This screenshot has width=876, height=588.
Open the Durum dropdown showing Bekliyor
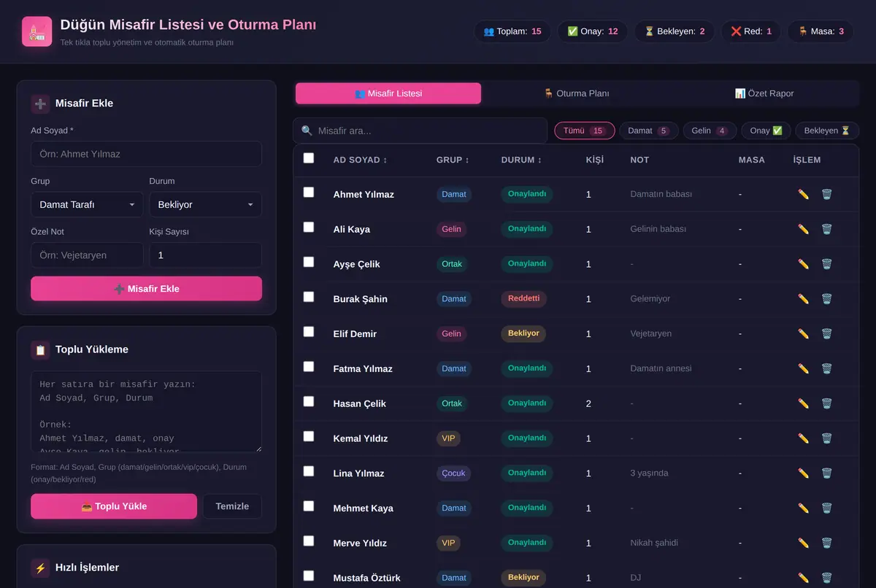(x=205, y=204)
